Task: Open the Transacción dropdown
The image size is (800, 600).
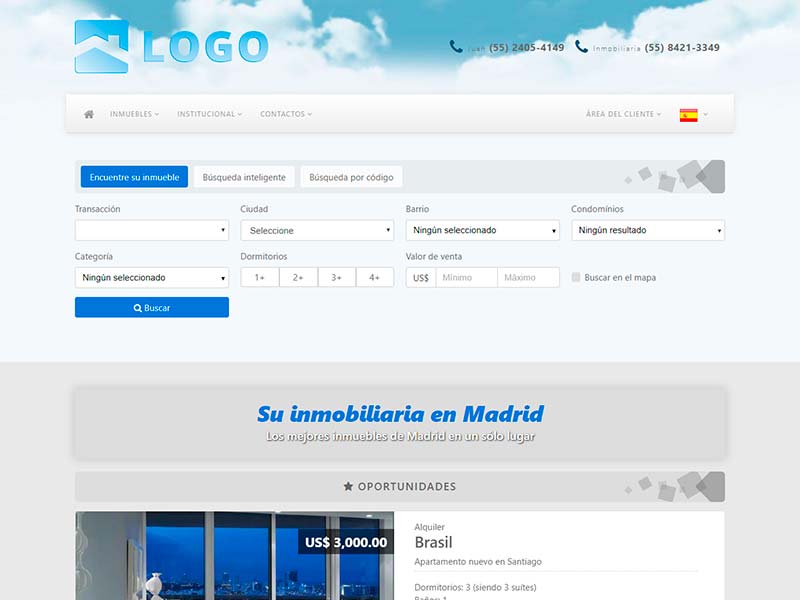Action: tap(152, 230)
